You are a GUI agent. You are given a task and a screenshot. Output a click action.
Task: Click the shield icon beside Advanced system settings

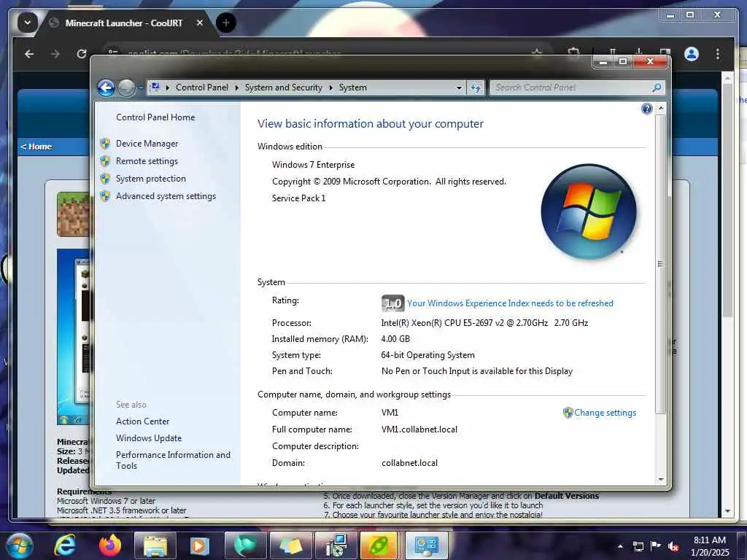tap(105, 196)
